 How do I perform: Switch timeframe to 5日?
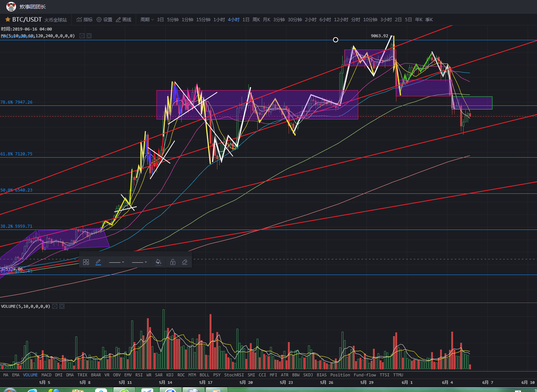pyautogui.click(x=409, y=19)
